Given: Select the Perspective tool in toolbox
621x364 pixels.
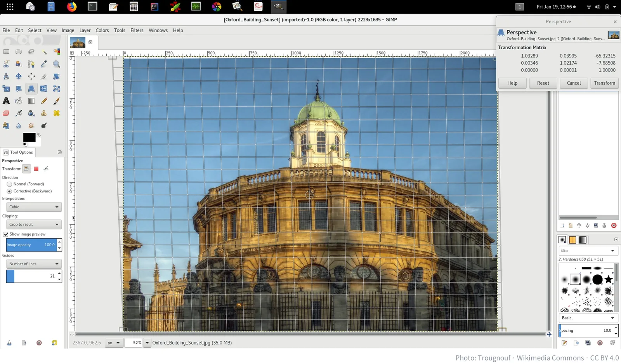Looking at the screenshot, I should [x=31, y=89].
